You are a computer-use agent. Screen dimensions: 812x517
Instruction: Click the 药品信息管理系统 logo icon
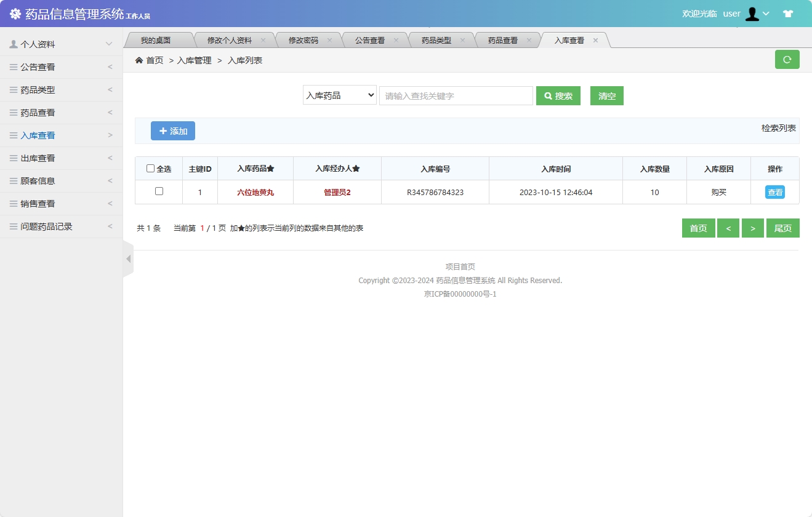coord(15,13)
